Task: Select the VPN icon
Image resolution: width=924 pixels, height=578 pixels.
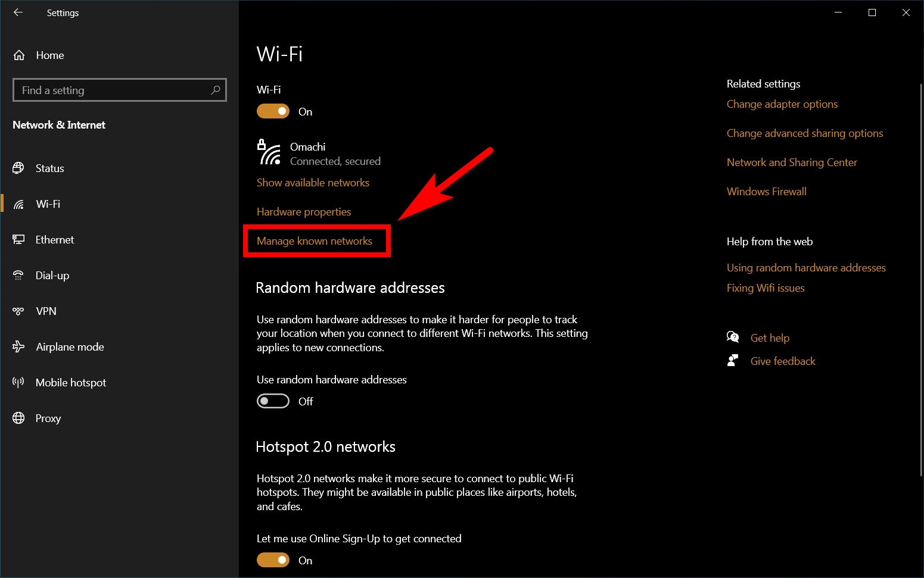Action: coord(18,311)
